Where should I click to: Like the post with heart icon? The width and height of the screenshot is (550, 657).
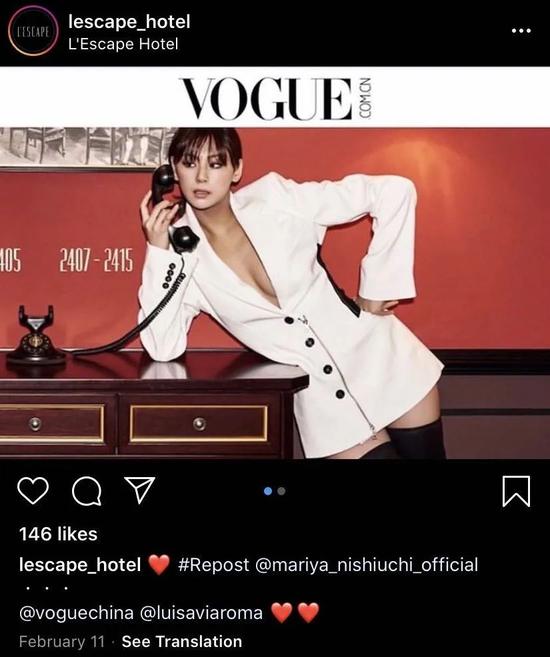(33, 491)
